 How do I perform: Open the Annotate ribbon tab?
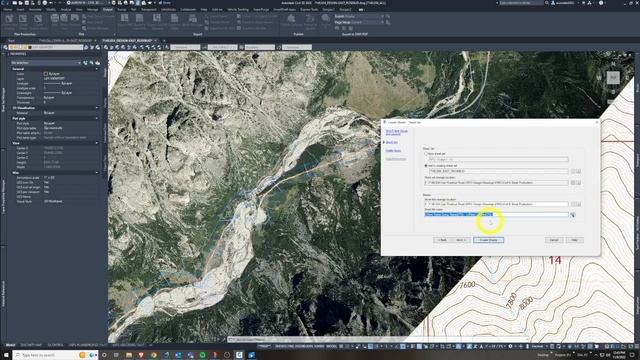pyautogui.click(x=35, y=9)
